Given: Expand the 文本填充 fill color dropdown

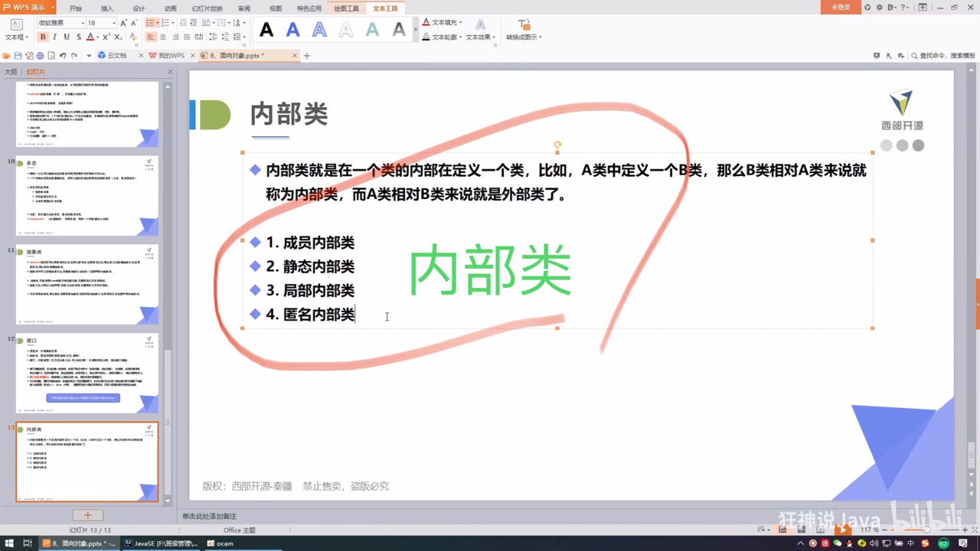Looking at the screenshot, I should (460, 22).
